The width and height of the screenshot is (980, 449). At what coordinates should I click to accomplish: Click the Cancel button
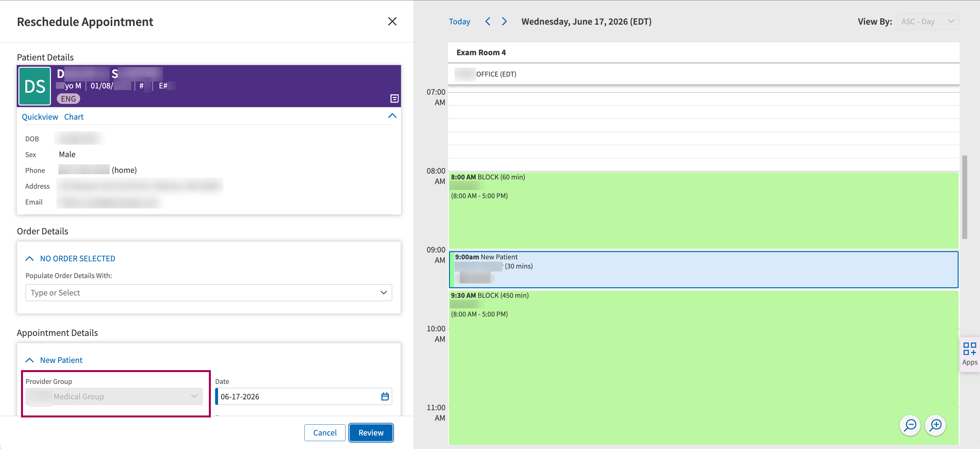coord(324,433)
